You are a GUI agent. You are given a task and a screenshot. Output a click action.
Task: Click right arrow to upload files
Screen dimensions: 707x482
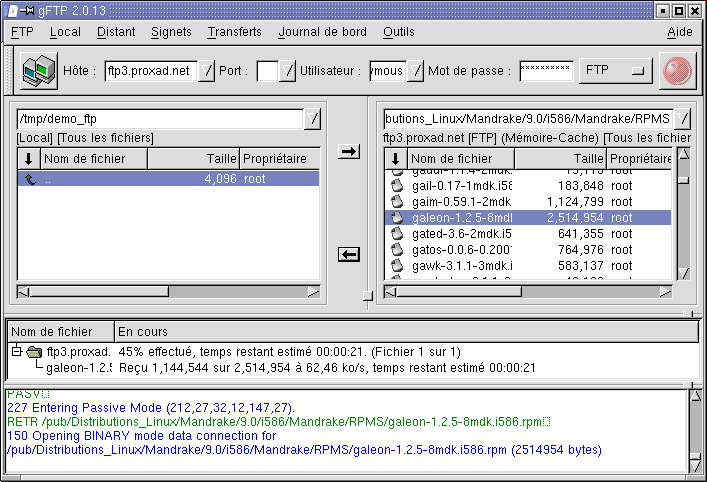349,151
